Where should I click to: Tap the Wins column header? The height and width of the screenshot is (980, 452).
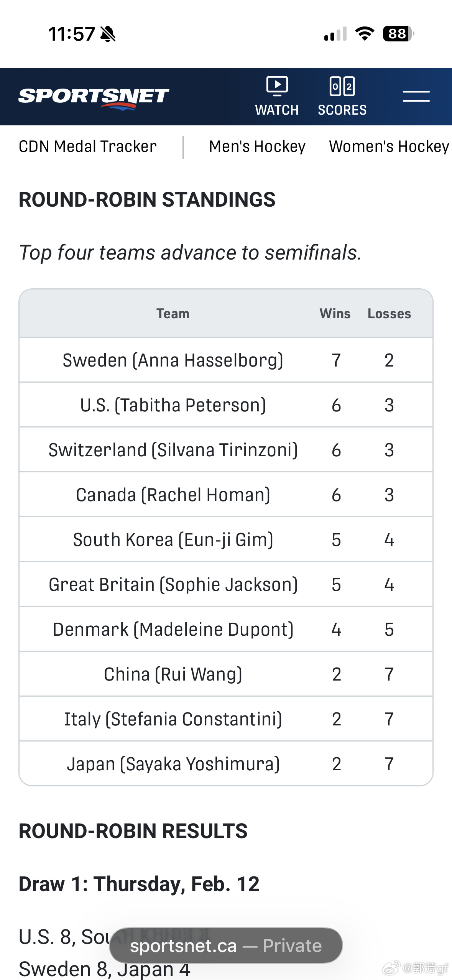(x=335, y=314)
